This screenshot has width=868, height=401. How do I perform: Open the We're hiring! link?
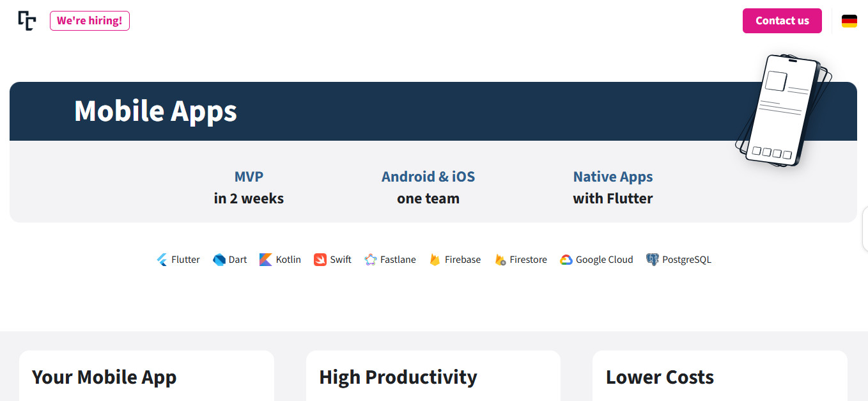coord(89,20)
